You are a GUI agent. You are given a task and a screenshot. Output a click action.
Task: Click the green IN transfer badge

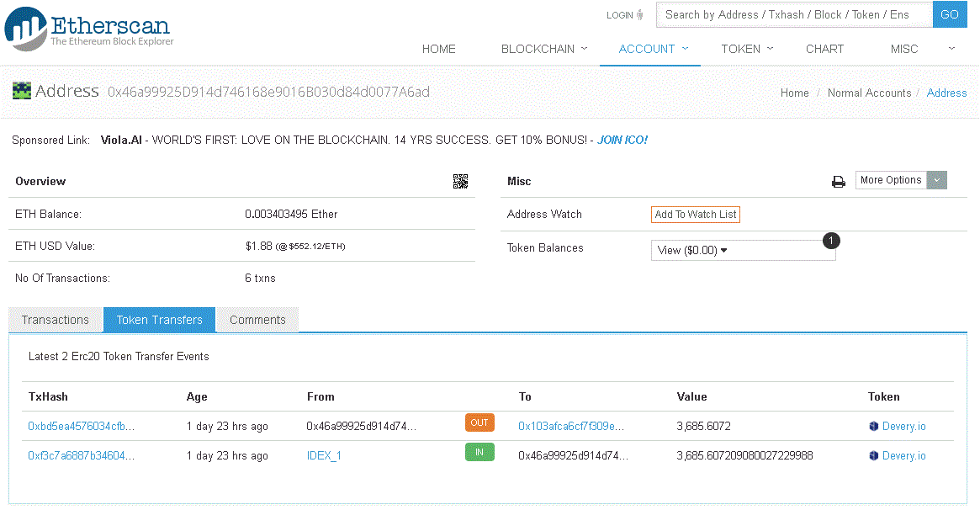tap(479, 452)
